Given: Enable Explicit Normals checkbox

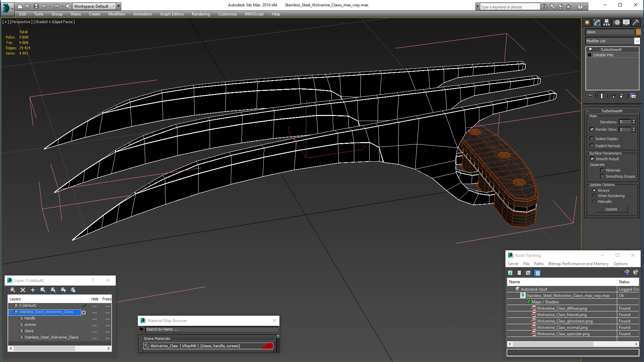Looking at the screenshot, I should (x=592, y=146).
